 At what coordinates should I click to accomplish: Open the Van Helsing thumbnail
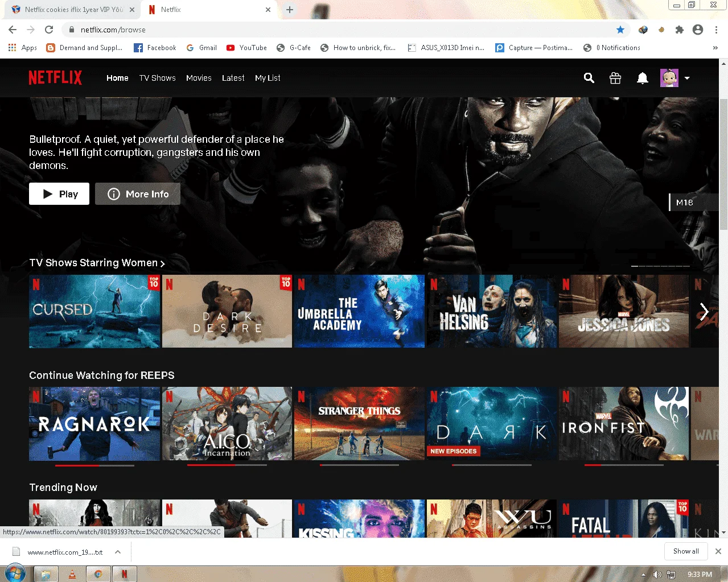pos(492,311)
